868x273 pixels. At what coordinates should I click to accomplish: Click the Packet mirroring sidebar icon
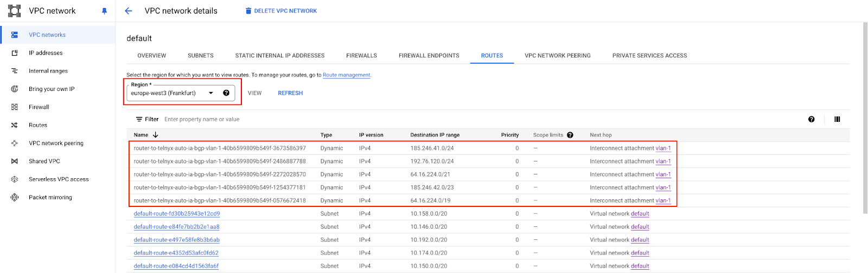[15, 198]
